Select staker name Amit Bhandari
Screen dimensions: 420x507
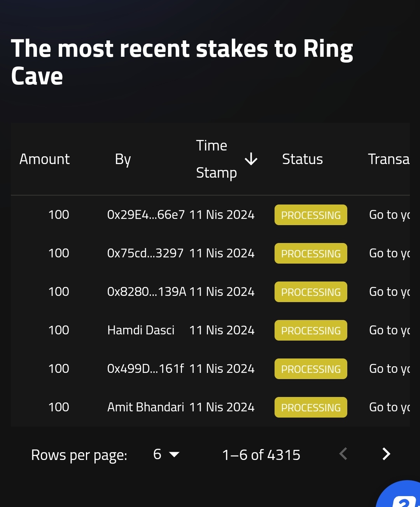[x=145, y=407]
